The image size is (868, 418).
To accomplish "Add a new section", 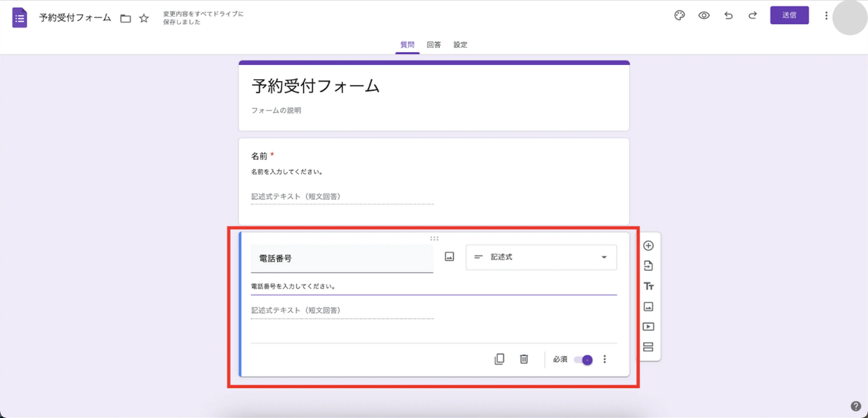I will click(x=648, y=347).
